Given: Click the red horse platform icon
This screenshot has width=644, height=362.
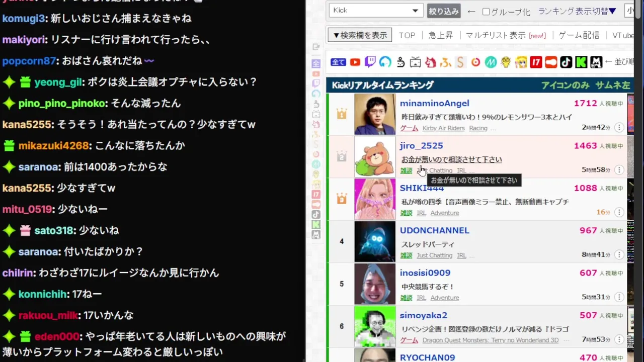Looking at the screenshot, I should click(x=431, y=62).
